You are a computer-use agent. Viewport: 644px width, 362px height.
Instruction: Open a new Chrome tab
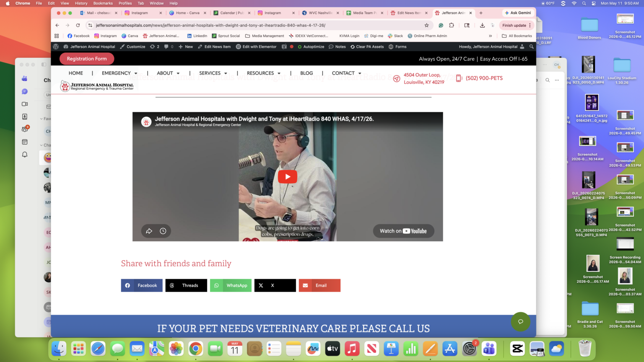(481, 13)
